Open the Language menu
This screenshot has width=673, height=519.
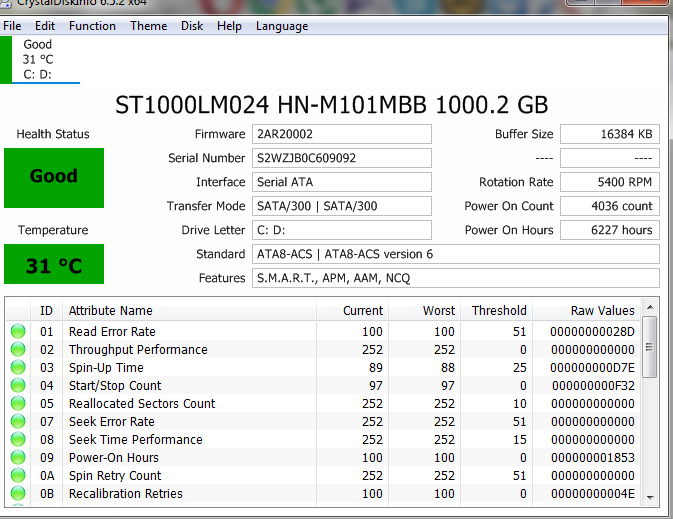[x=282, y=26]
